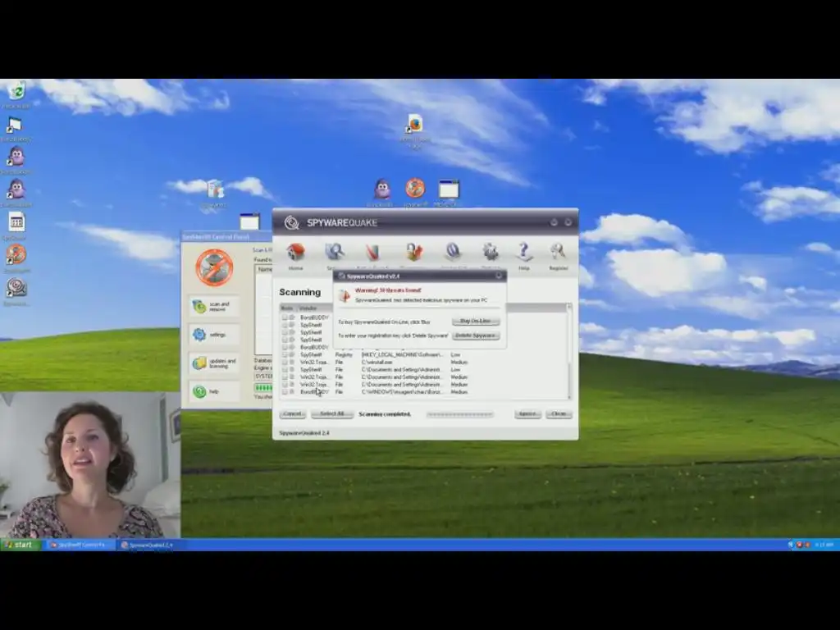The image size is (840, 630).
Task: Open the Firefox HTML document desktop icon
Action: coord(414,125)
